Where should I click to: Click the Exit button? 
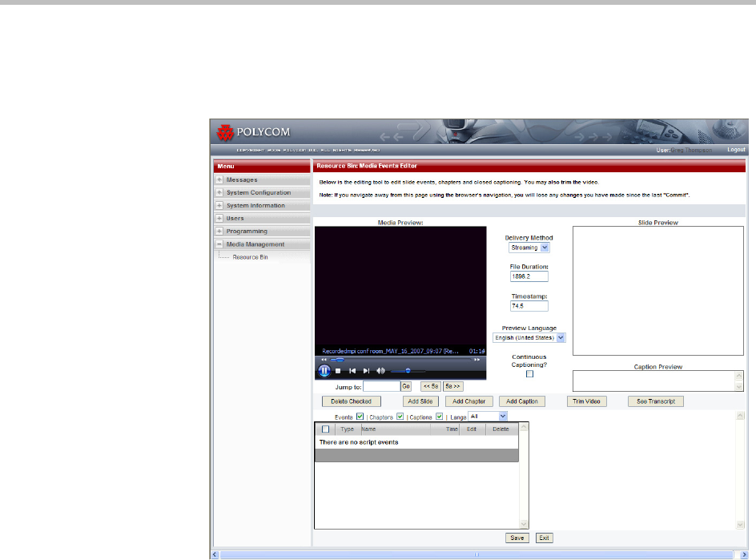pyautogui.click(x=545, y=538)
